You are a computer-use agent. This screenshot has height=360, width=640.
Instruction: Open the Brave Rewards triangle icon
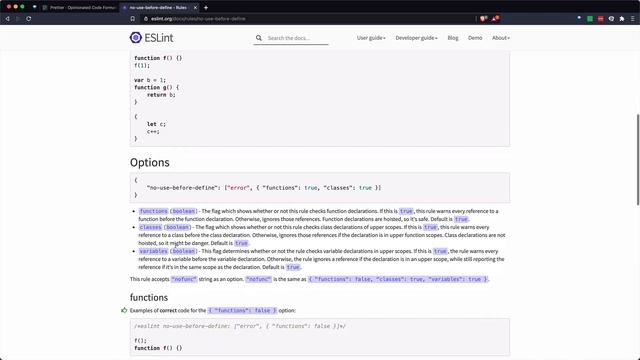click(x=495, y=18)
